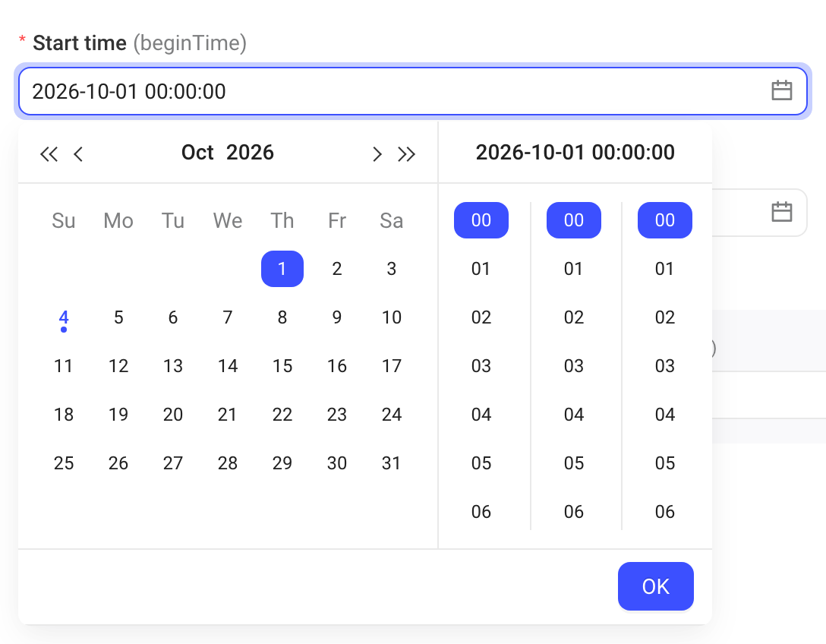Viewport: 826px width, 644px height.
Task: Open the year selector '2026'
Action: pos(251,153)
